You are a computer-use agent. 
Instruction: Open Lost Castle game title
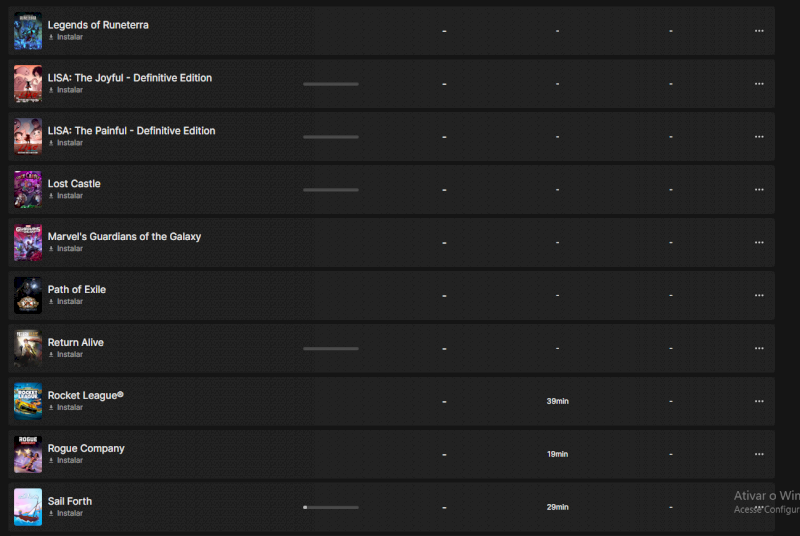(74, 184)
